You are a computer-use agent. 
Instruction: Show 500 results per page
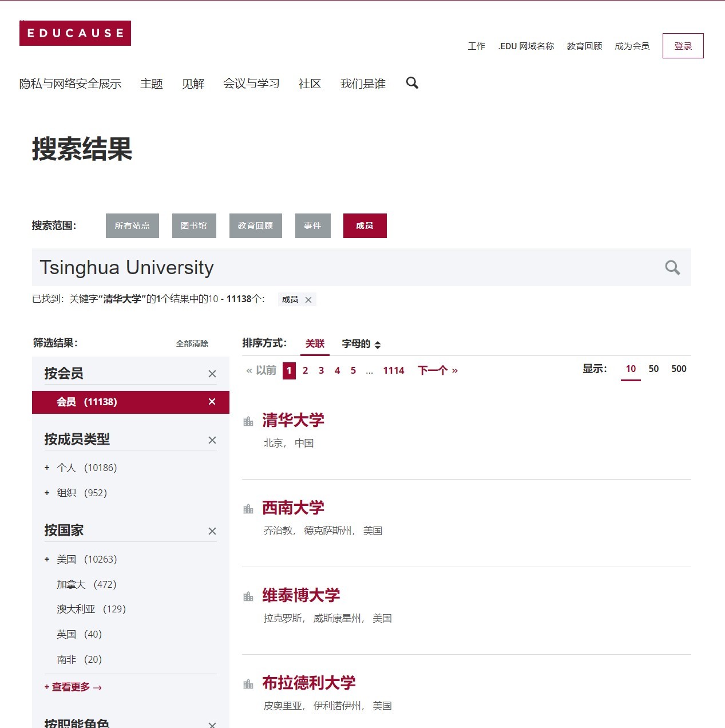pos(679,369)
